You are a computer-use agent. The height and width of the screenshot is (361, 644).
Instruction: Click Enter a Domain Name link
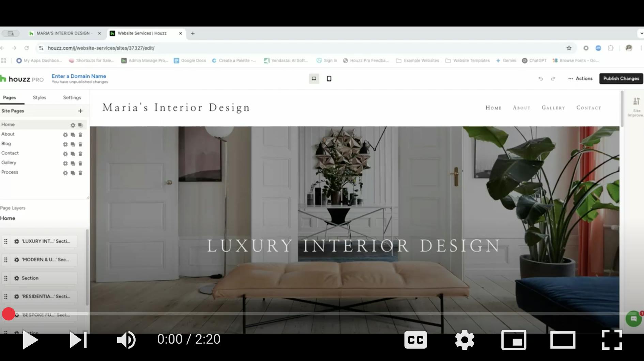(79, 76)
